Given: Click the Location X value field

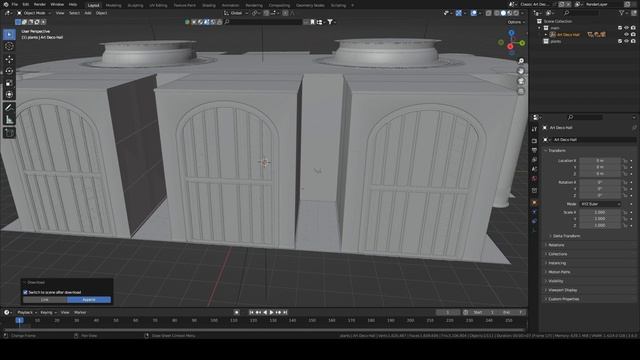Looking at the screenshot, I should (x=600, y=161).
